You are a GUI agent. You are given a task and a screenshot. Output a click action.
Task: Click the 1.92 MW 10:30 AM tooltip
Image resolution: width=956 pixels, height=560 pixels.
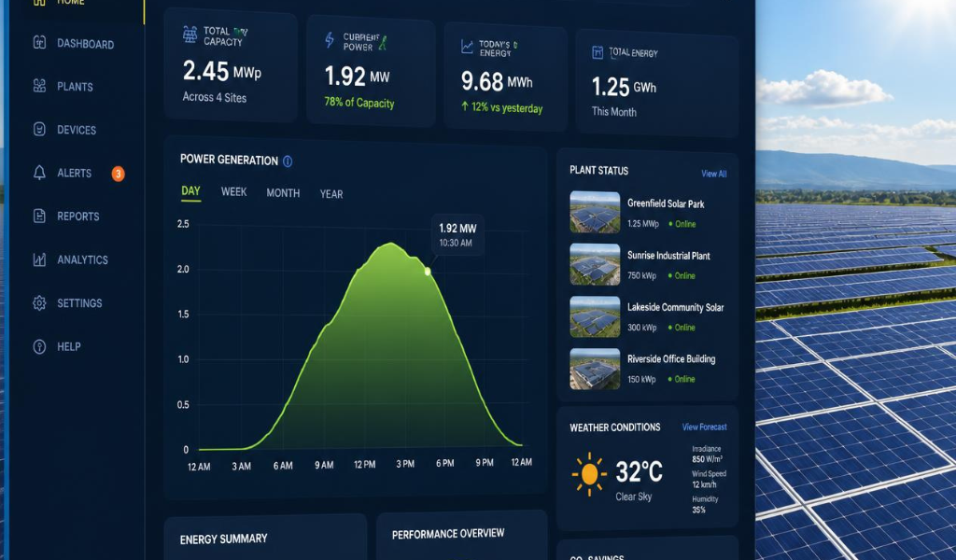pos(457,234)
